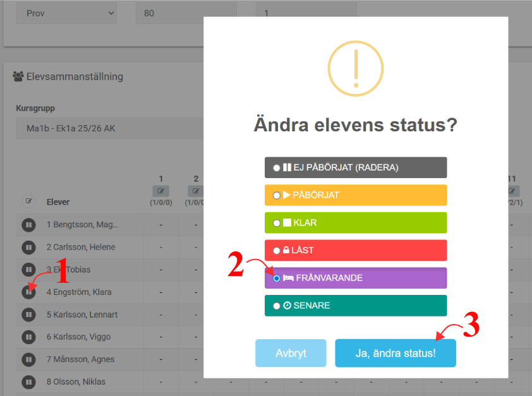The height and width of the screenshot is (396, 532).
Task: Choose EJ PÅBÖRJAT (RADERA) radio option
Action: click(277, 168)
